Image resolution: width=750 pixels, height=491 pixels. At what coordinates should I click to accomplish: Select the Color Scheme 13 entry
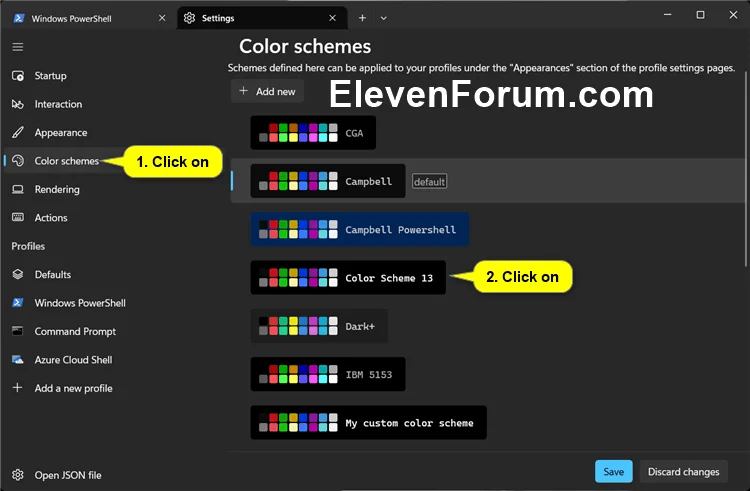[x=348, y=277]
